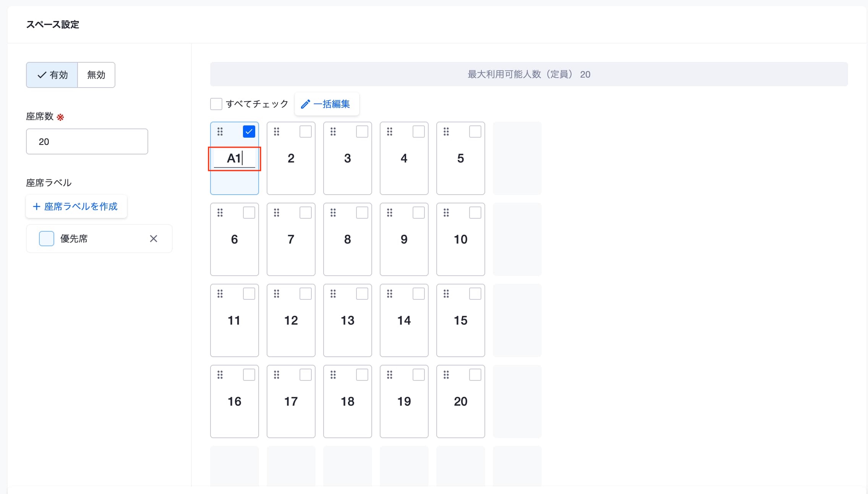Click drag handle icon on seat 5
Image resolution: width=868 pixels, height=494 pixels.
click(446, 132)
